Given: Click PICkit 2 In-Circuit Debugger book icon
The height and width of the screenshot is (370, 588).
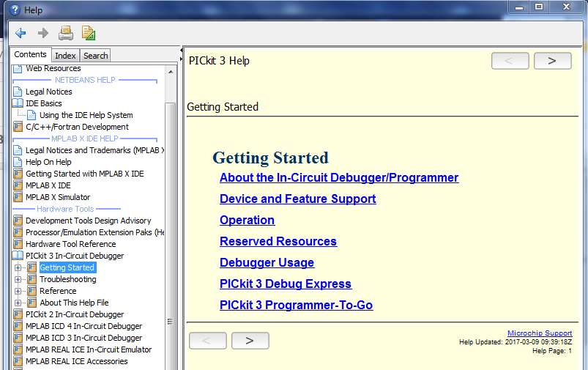Looking at the screenshot, I should click(18, 314).
